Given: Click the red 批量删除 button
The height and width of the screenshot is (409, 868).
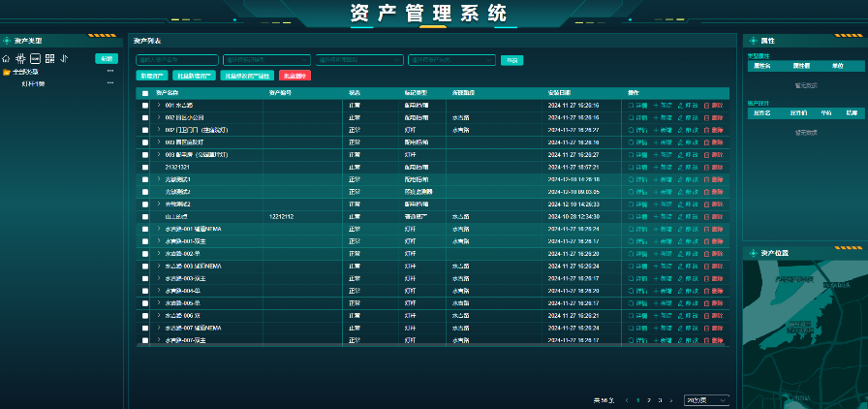Looking at the screenshot, I should pyautogui.click(x=294, y=75).
